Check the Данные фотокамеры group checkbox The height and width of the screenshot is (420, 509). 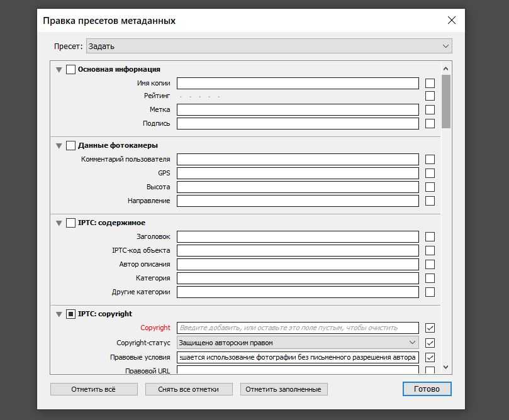pyautogui.click(x=70, y=146)
